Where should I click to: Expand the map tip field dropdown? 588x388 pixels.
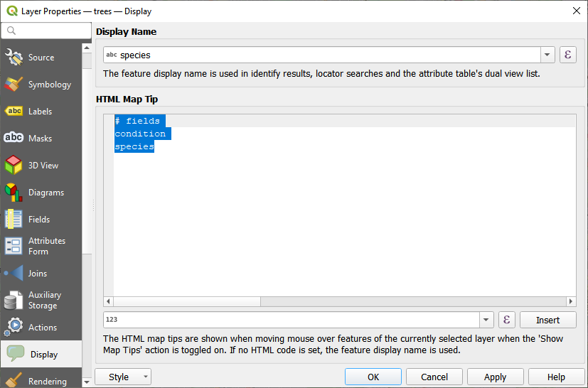tap(486, 320)
